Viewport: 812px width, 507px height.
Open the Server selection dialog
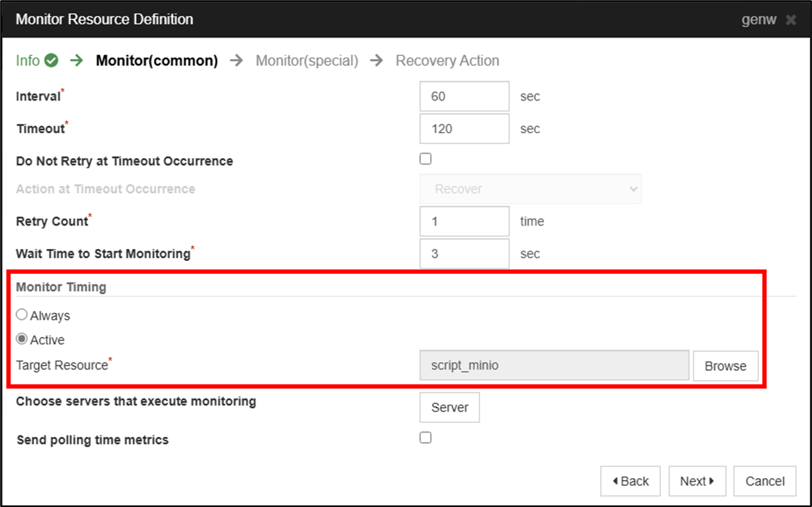click(x=449, y=407)
